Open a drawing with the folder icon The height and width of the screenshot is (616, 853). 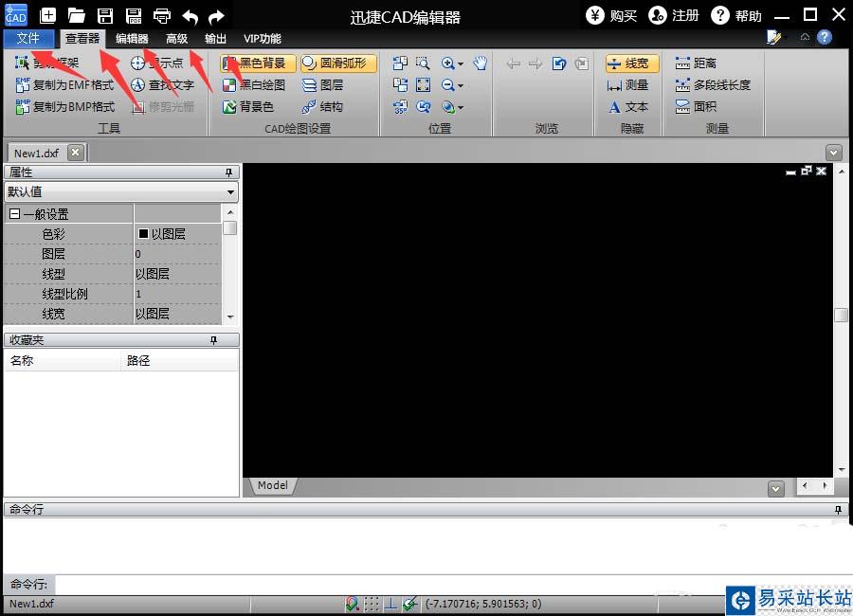[76, 16]
